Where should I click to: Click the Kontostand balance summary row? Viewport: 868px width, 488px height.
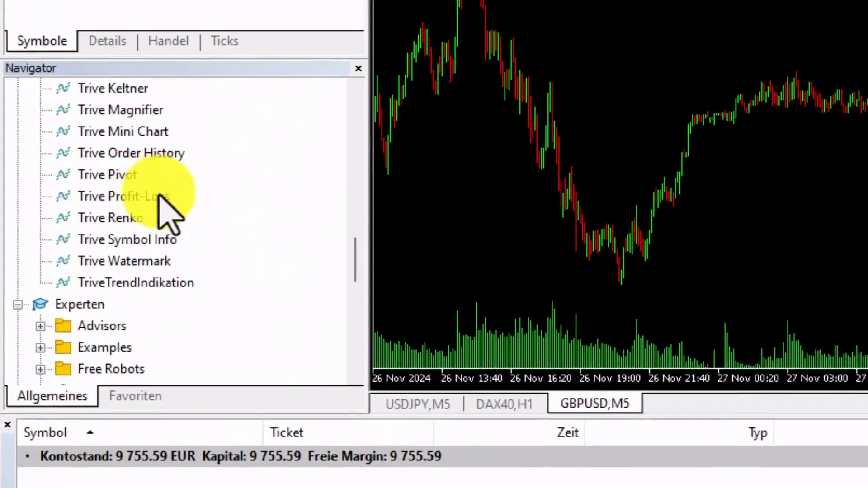pos(442,456)
